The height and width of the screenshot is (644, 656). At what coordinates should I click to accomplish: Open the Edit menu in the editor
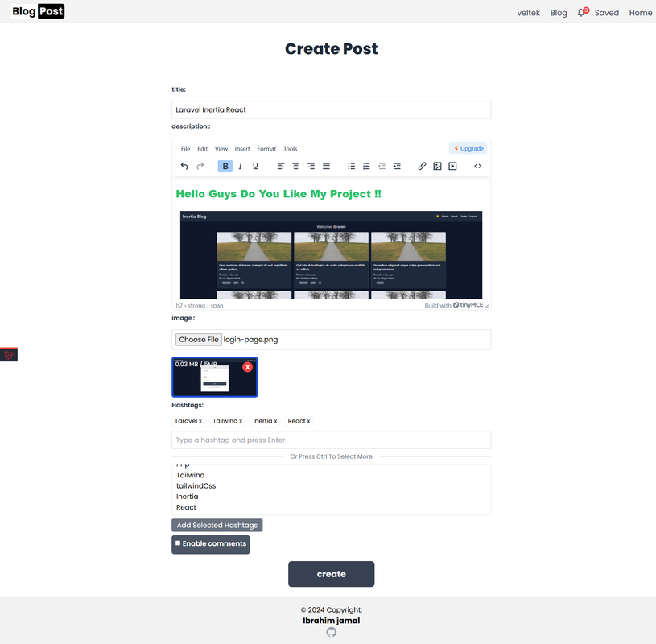click(203, 149)
